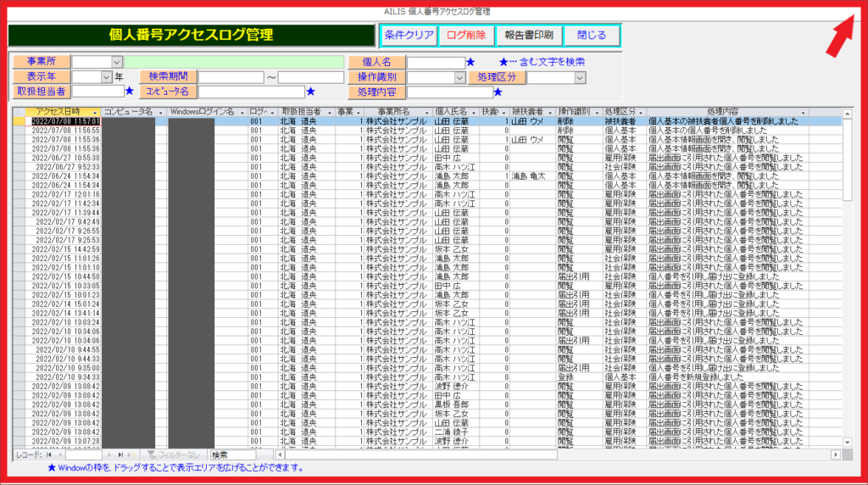Click the 個人名 search input field
The image size is (868, 485).
[436, 62]
